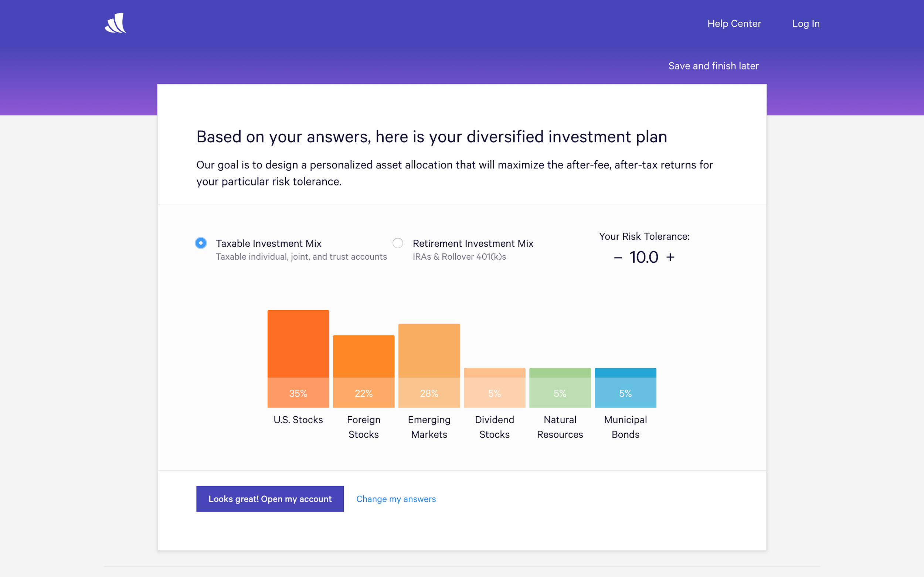
Task: Click the 10.0 risk tolerance value
Action: [644, 257]
